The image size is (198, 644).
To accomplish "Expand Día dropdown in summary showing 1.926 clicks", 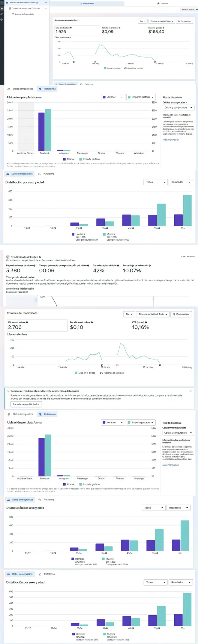I will tap(143, 21).
